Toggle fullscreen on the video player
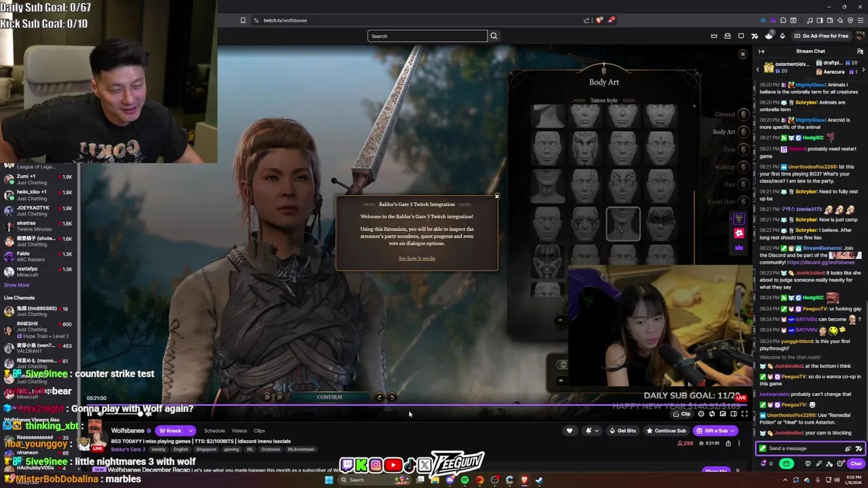The image size is (868, 488). click(x=745, y=414)
